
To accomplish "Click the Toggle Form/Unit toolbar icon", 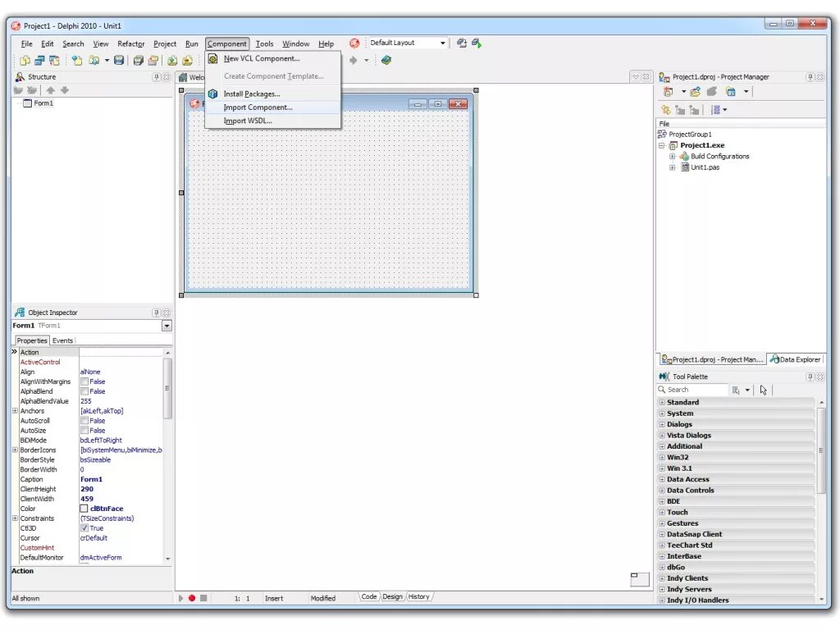I will (54, 61).
